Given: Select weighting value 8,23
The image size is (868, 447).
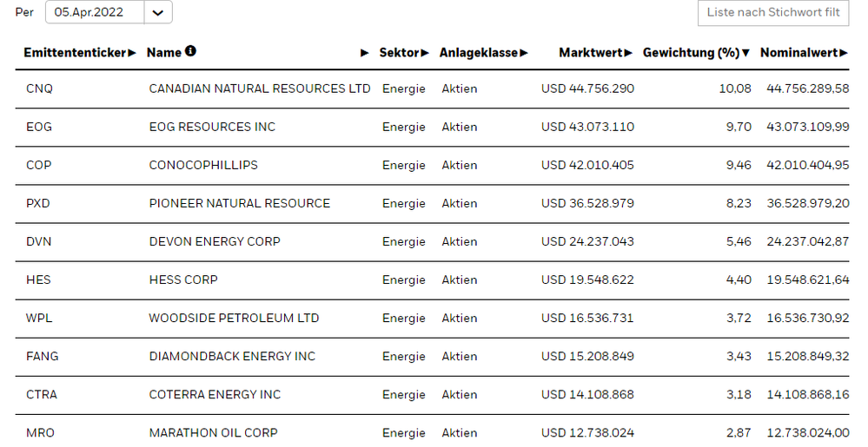Looking at the screenshot, I should (x=739, y=203).
